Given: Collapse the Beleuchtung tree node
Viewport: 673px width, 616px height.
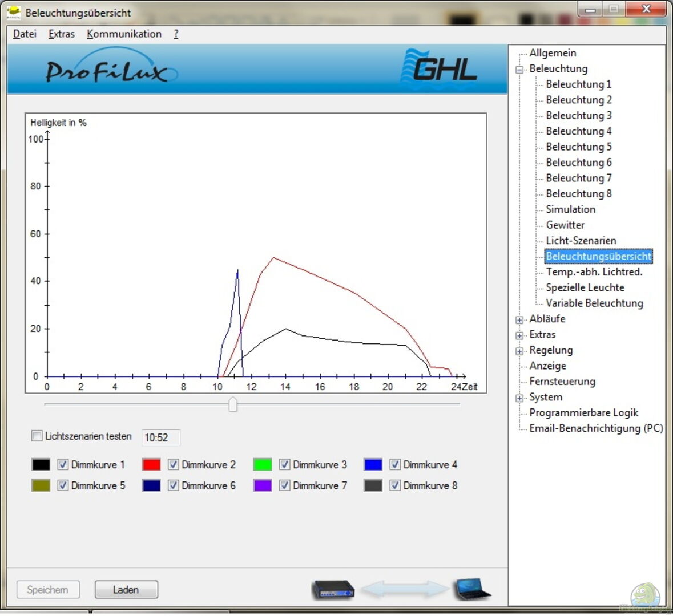Looking at the screenshot, I should pos(519,70).
